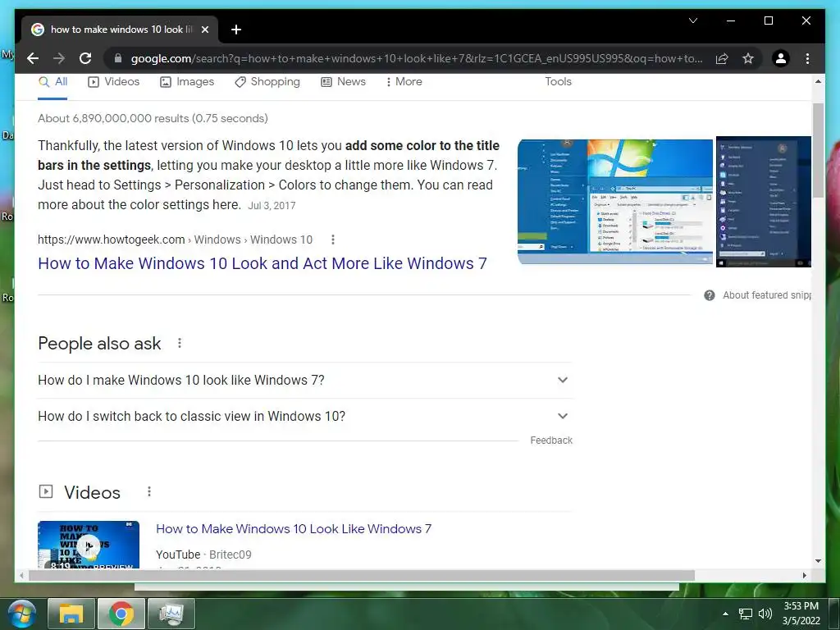This screenshot has width=840, height=630.
Task: Click the horizontal scrollbar thumb
Action: (362, 575)
